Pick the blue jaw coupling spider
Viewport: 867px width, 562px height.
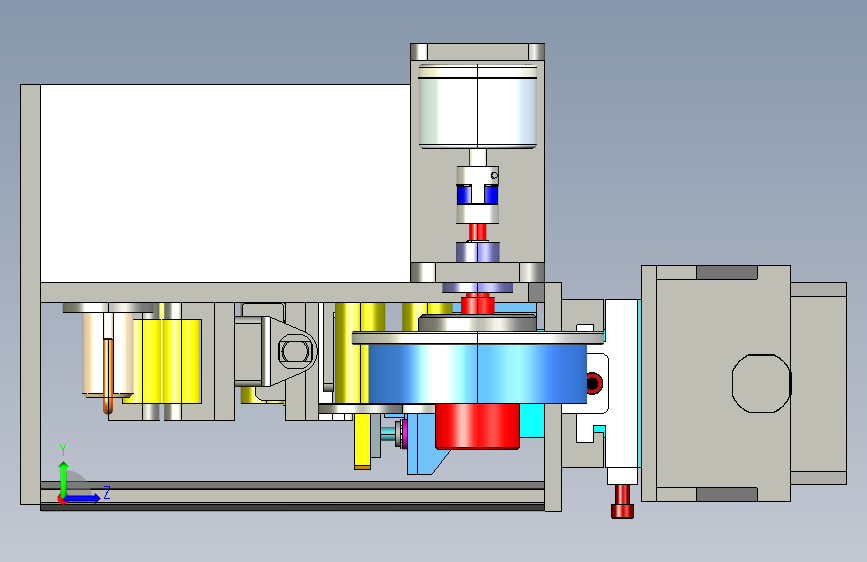pyautogui.click(x=477, y=195)
